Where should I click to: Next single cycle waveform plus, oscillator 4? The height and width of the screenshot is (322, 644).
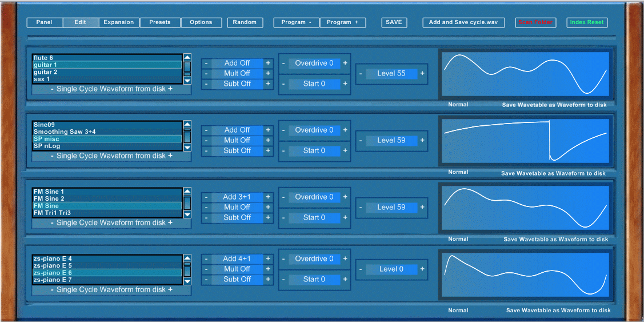pos(170,289)
